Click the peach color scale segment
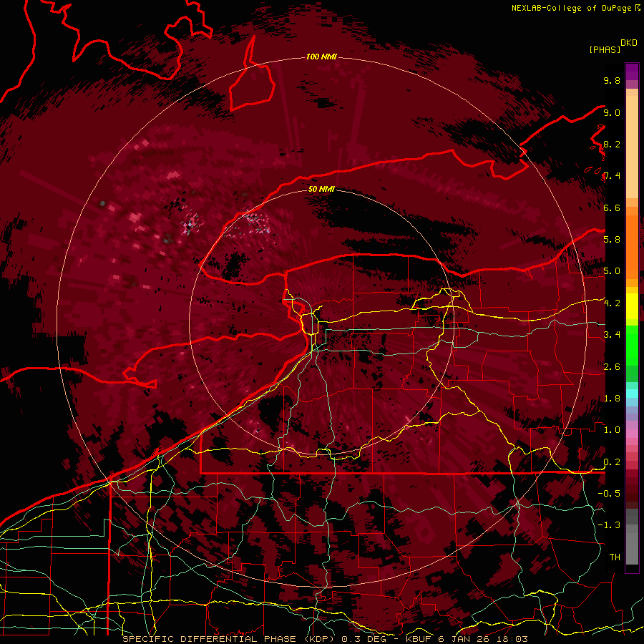 (x=632, y=148)
